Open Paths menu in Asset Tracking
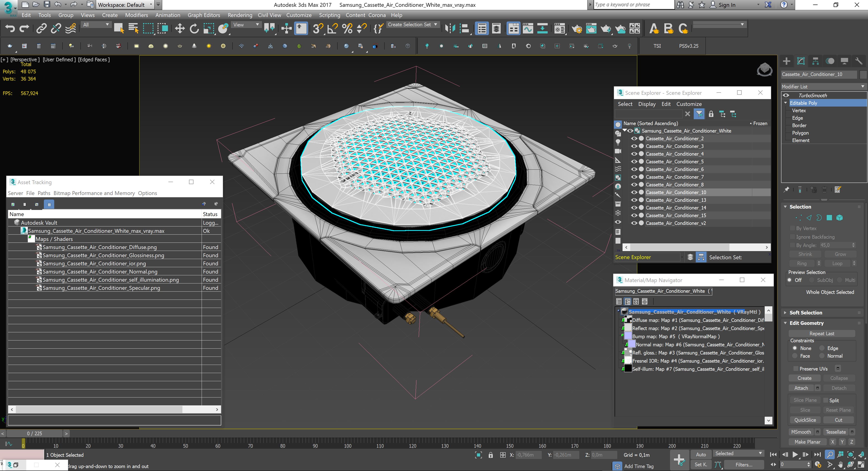The height and width of the screenshot is (471, 868). coord(44,193)
